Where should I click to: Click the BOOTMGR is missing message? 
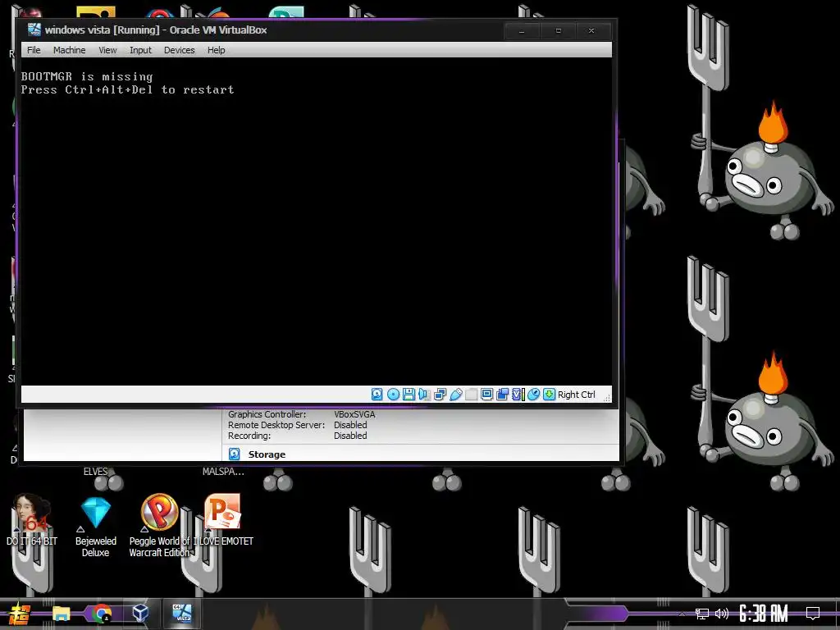87,76
